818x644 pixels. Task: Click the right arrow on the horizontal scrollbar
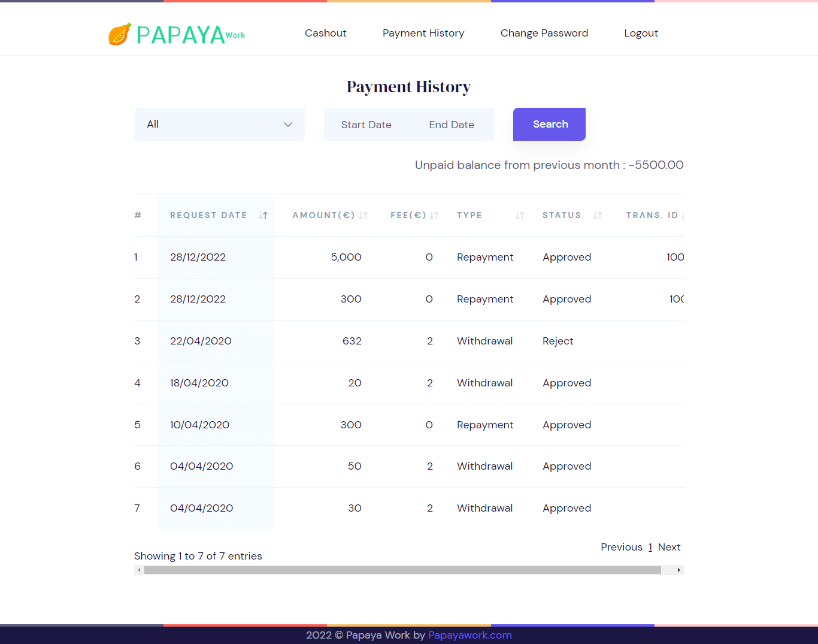678,570
